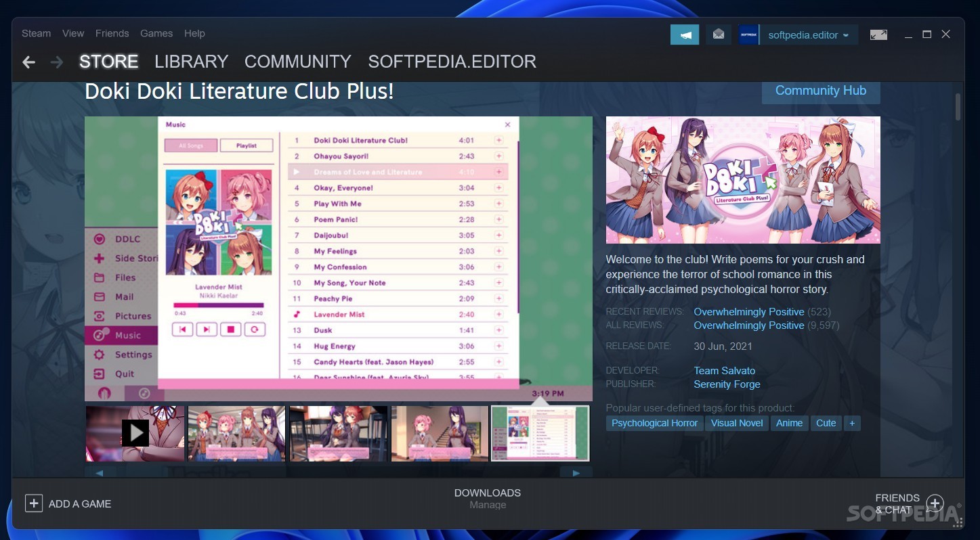Open Friends & Chat plus icon

pyautogui.click(x=935, y=503)
